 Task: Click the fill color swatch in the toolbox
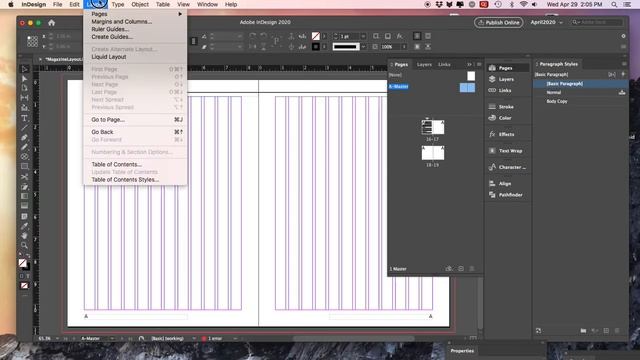coord(23,263)
